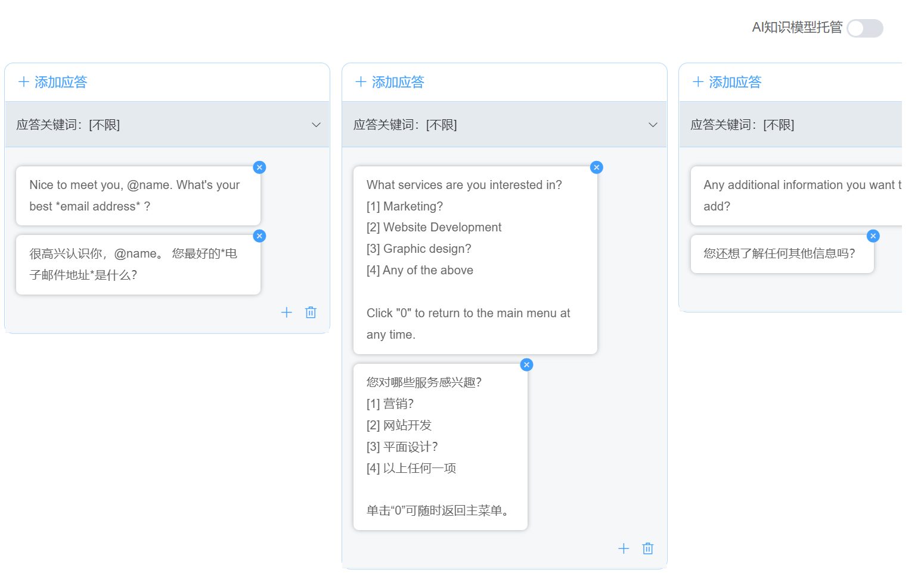The image size is (924, 579).
Task: Remove the '很高兴认识你' message bubble
Action: pyautogui.click(x=259, y=236)
